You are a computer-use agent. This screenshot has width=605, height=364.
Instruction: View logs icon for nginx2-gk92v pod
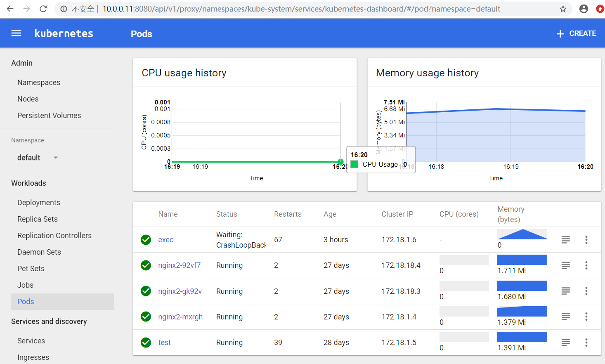pos(566,291)
